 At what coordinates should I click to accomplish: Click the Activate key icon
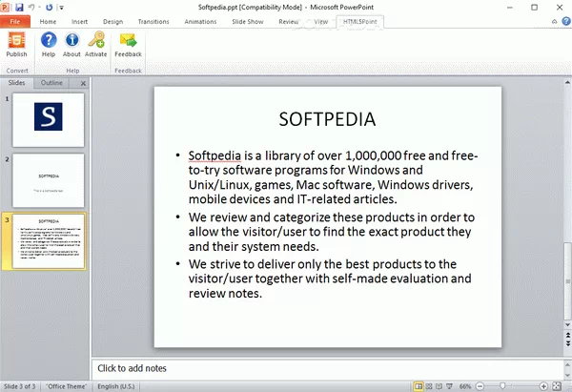(95, 44)
